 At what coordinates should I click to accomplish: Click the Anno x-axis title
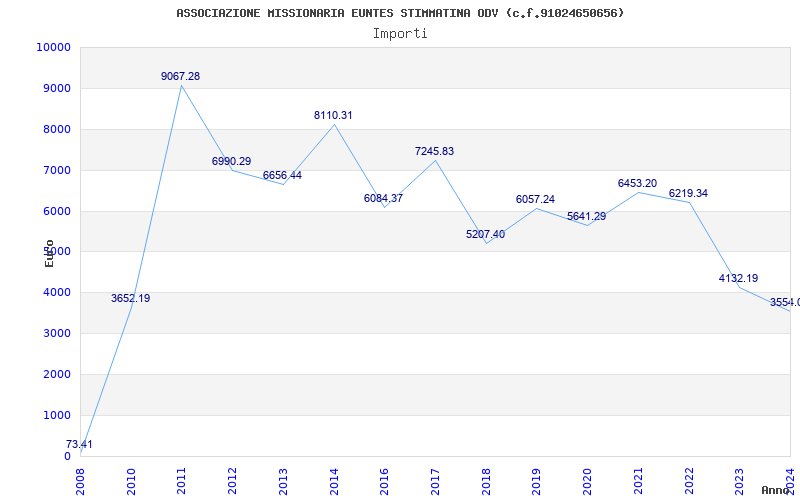click(776, 490)
